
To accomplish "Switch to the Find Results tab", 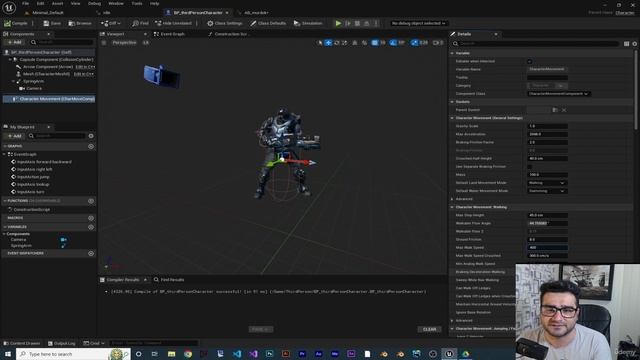I will point(169,280).
